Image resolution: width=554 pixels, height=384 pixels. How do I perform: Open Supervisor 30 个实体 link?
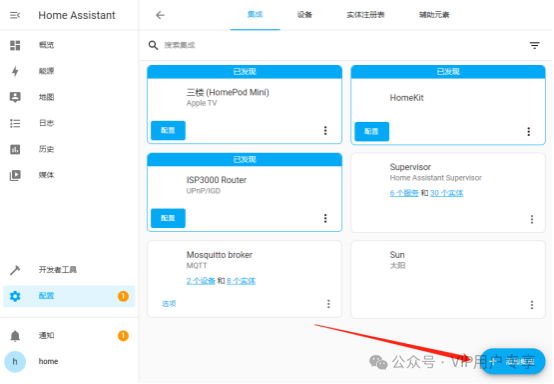[x=447, y=193]
